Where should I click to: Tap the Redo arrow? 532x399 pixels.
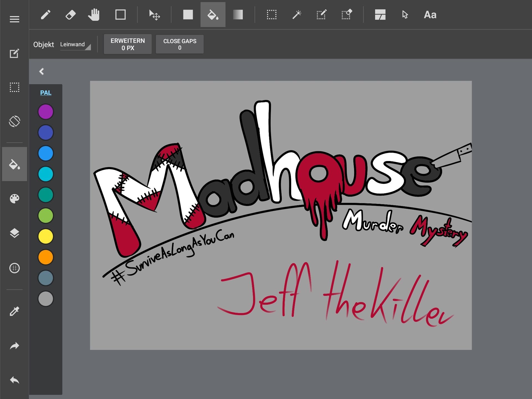14,346
